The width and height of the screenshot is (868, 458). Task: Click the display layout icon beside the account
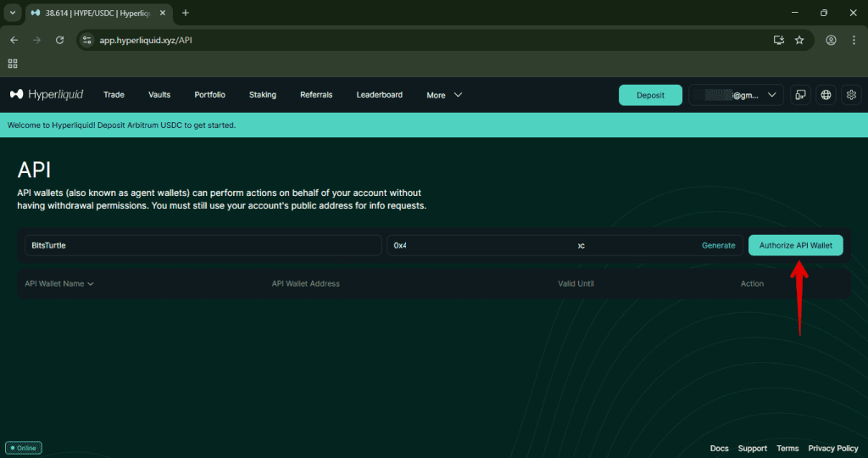799,95
